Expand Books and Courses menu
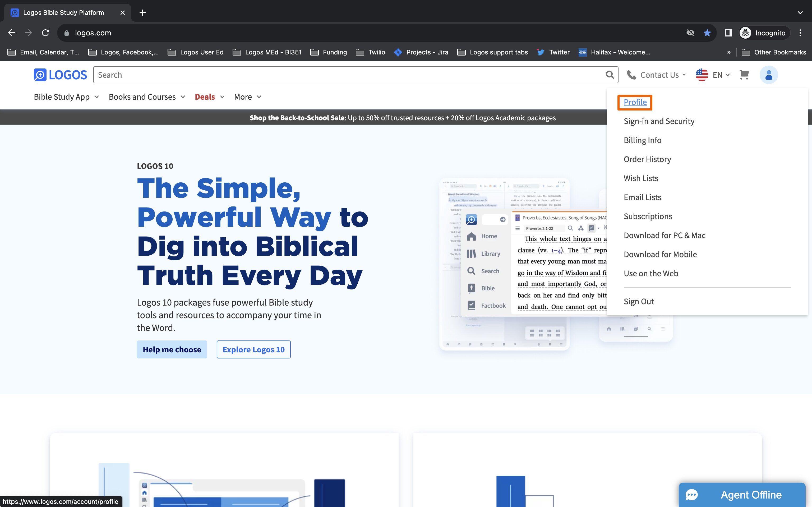Viewport: 812px width, 507px height. 147,96
